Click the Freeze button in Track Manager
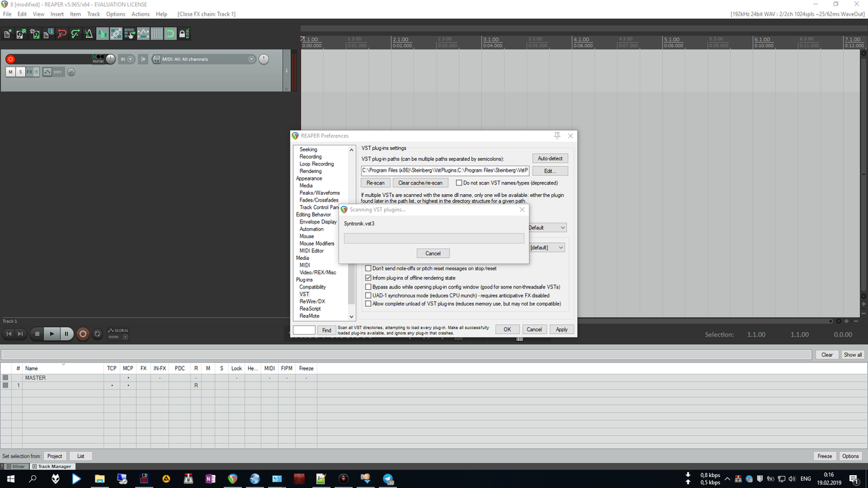Viewport: 868px width, 488px height. pyautogui.click(x=825, y=456)
